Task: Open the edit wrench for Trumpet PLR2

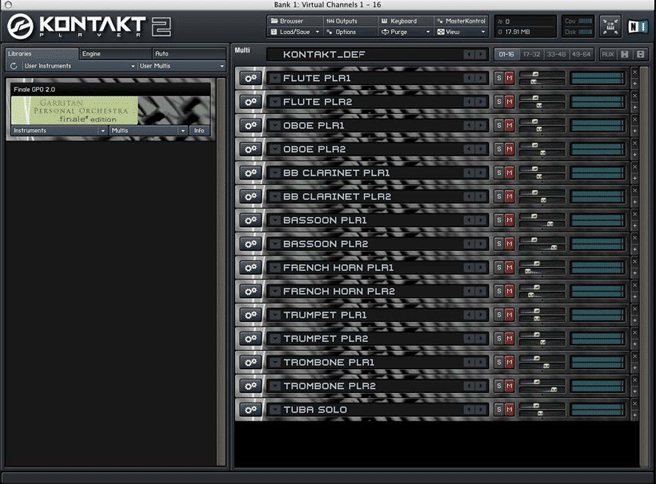Action: [251, 338]
